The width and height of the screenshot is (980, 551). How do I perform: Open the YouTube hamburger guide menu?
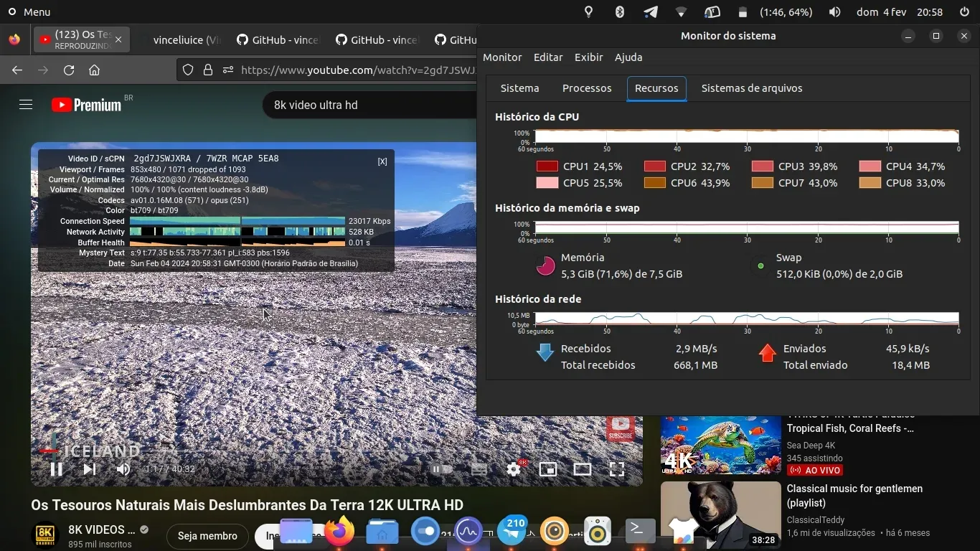point(26,105)
